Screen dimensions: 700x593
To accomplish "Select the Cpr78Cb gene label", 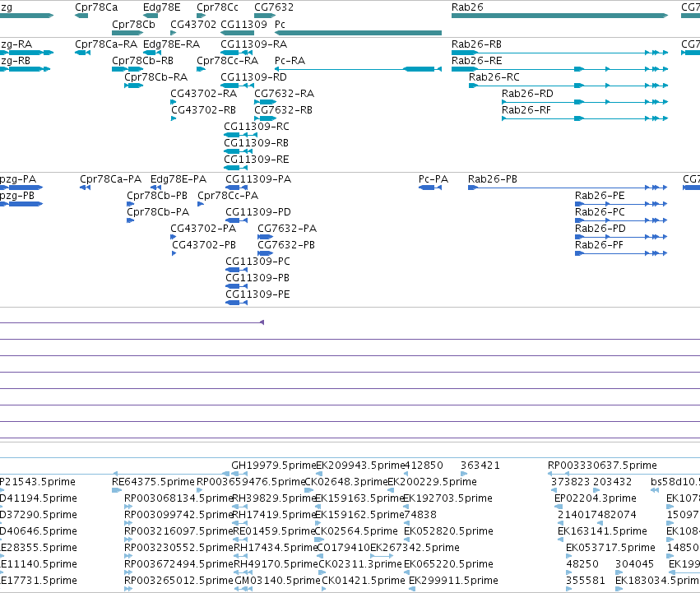I will click(133, 24).
